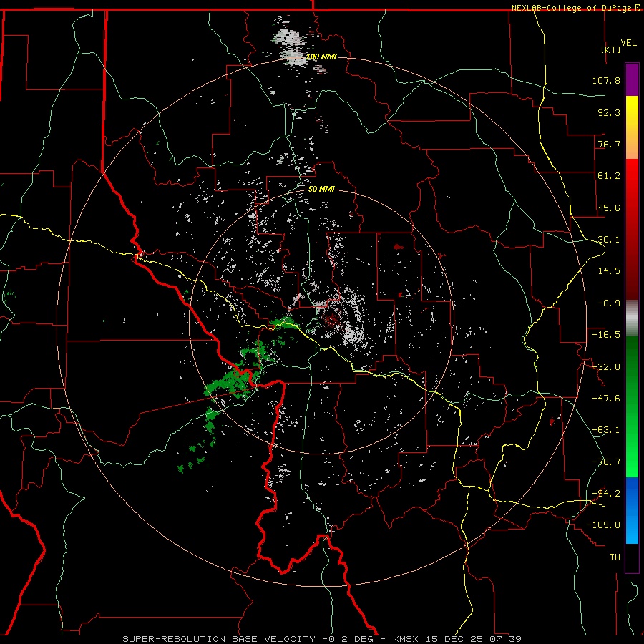Image resolution: width=644 pixels, height=644 pixels.
Task: Pick the gray segment of color bar
Action: click(x=632, y=318)
